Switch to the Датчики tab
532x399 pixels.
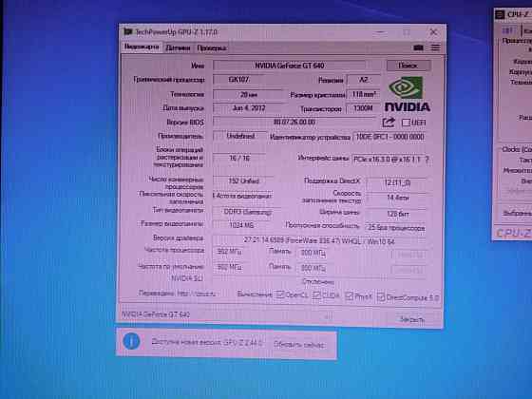[178, 47]
